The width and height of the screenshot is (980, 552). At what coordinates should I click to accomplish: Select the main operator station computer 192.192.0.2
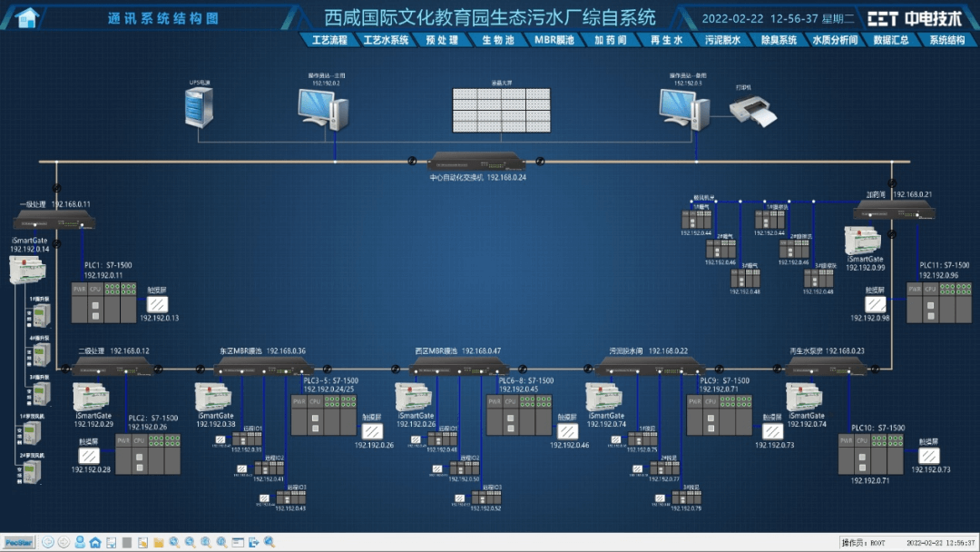tap(324, 109)
